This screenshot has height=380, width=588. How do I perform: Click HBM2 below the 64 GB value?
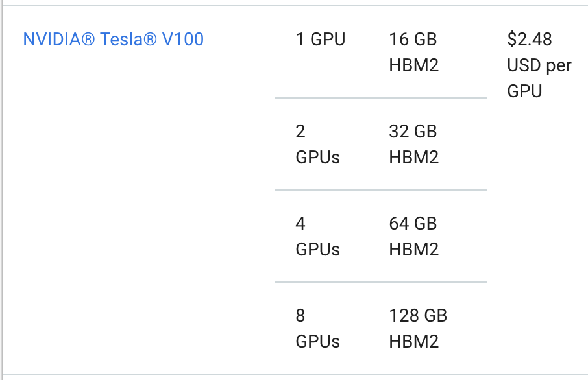pyautogui.click(x=414, y=250)
